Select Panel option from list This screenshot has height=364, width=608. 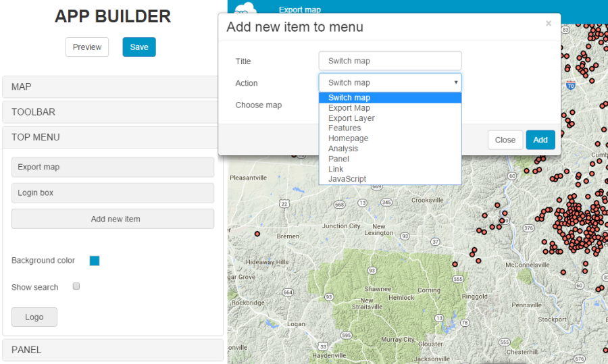(x=390, y=159)
